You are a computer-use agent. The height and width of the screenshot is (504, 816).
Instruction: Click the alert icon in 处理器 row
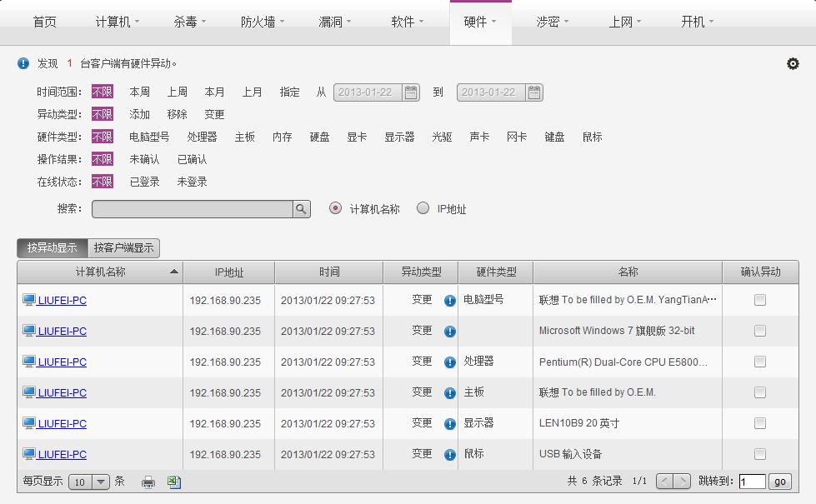point(449,362)
